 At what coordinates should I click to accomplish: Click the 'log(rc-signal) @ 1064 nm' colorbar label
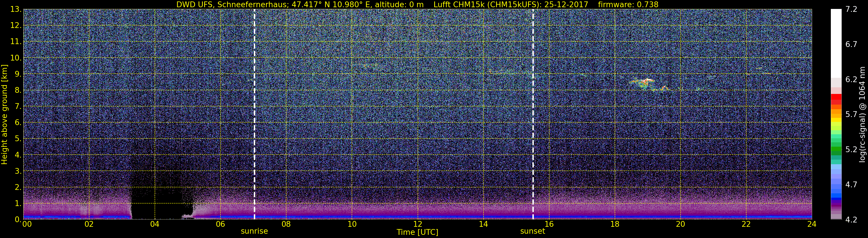pos(862,114)
